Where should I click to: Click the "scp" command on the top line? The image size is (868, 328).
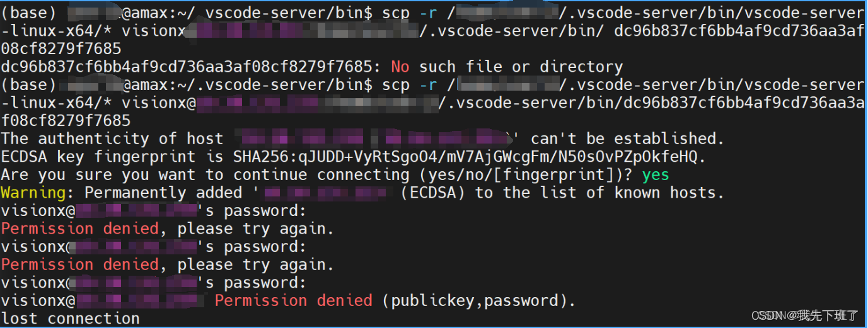396,13
